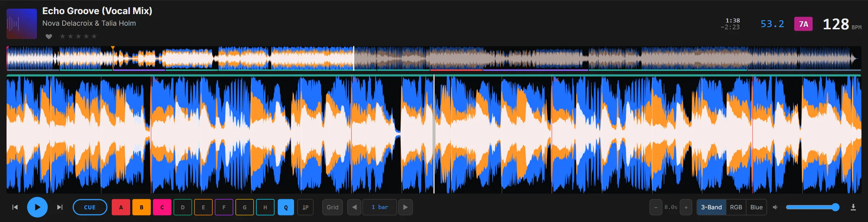Set empty hot cue slot F

pos(224,207)
